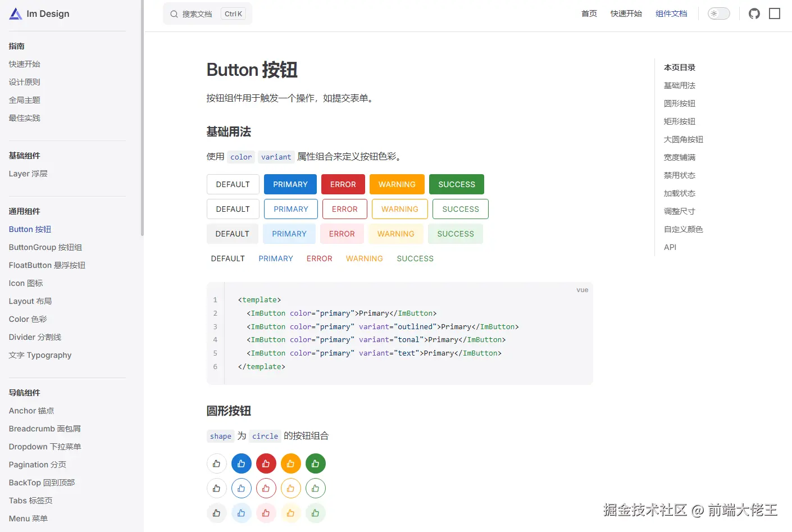Click the text-style ERROR button
Image resolution: width=792 pixels, height=532 pixels.
pos(320,258)
